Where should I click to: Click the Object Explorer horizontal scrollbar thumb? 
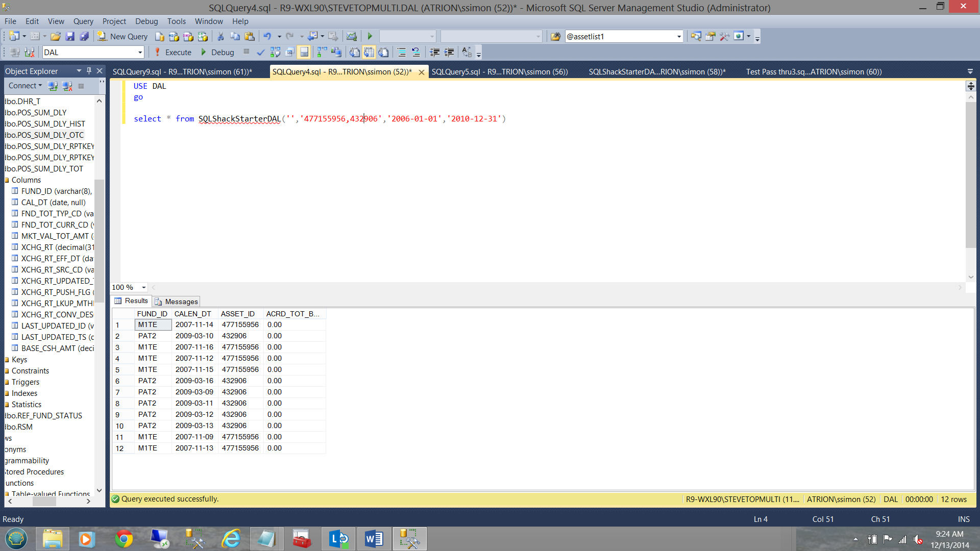pyautogui.click(x=44, y=502)
